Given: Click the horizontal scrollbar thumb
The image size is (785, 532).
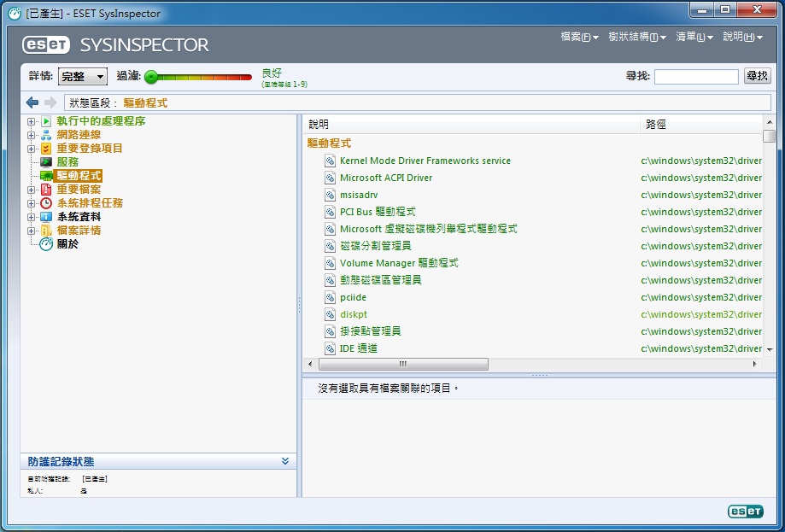Looking at the screenshot, I should [403, 364].
